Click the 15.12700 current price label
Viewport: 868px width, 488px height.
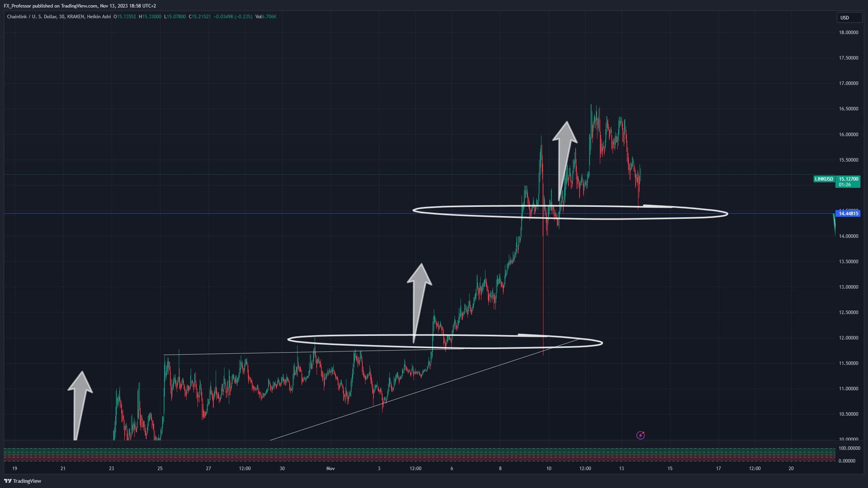point(849,179)
